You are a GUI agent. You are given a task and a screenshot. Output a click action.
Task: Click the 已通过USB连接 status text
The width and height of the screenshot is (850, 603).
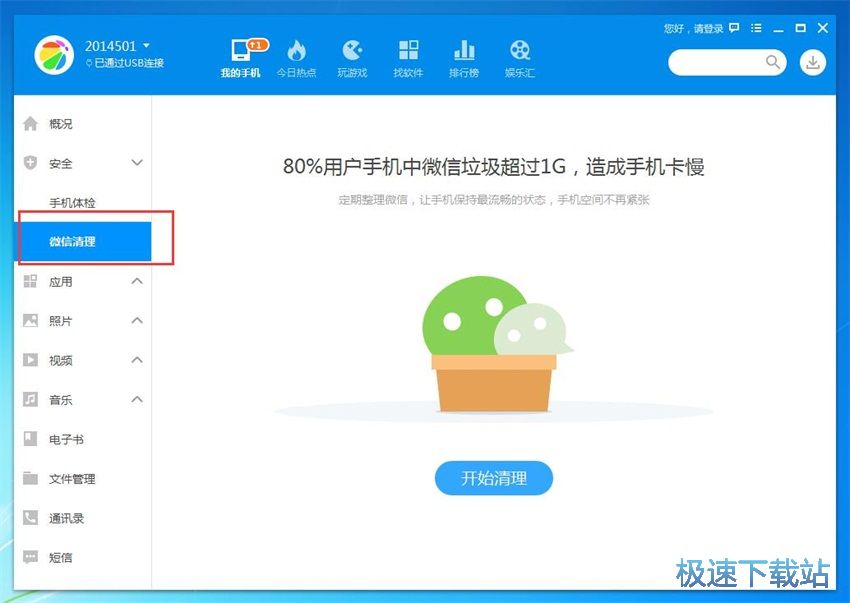pos(129,63)
